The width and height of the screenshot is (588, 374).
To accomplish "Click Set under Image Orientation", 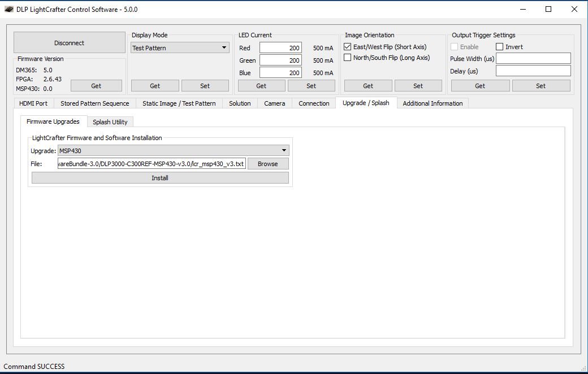I will tap(418, 86).
